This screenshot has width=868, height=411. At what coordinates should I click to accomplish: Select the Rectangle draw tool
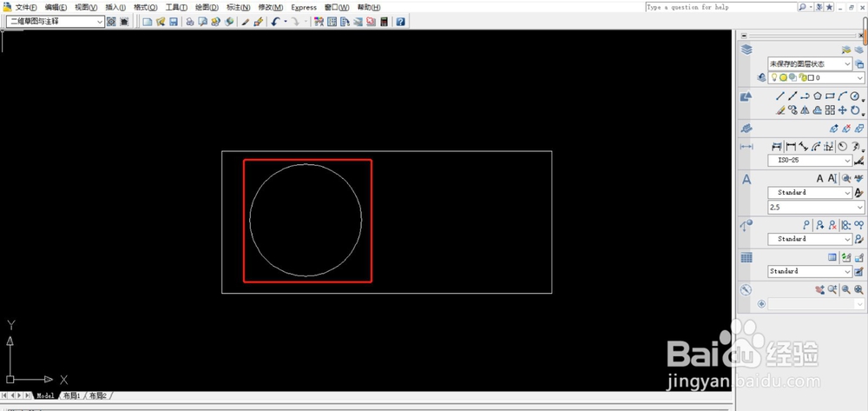[x=830, y=96]
